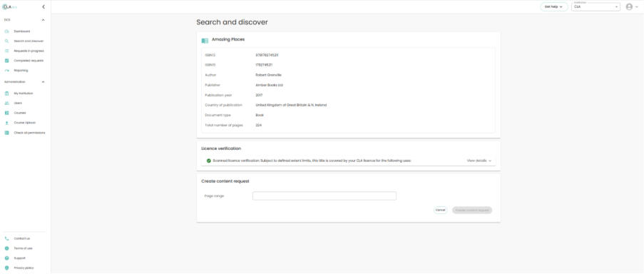Click the Dashboard gauge icon
Image resolution: width=644 pixels, height=274 pixels.
pos(6,31)
